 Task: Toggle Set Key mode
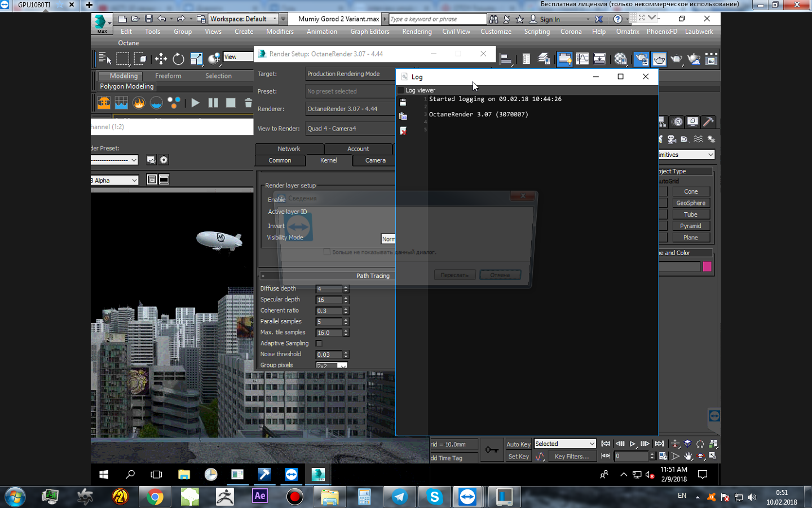click(x=518, y=456)
